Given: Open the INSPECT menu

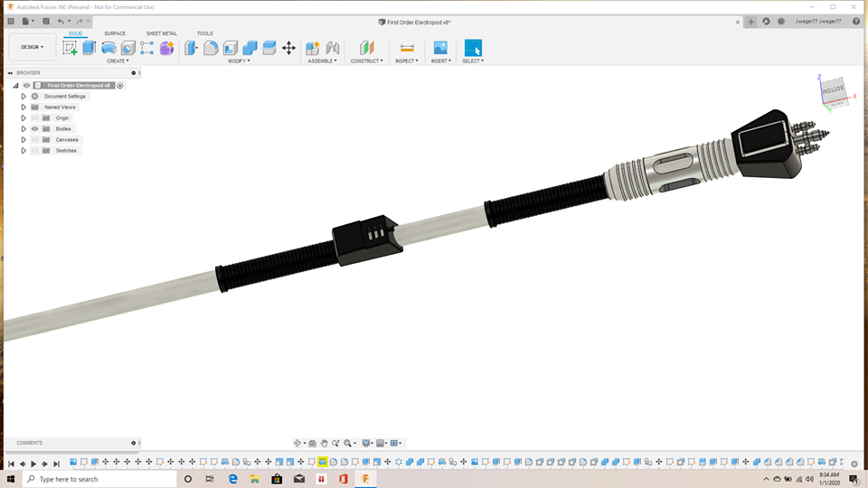Looking at the screenshot, I should click(x=407, y=61).
